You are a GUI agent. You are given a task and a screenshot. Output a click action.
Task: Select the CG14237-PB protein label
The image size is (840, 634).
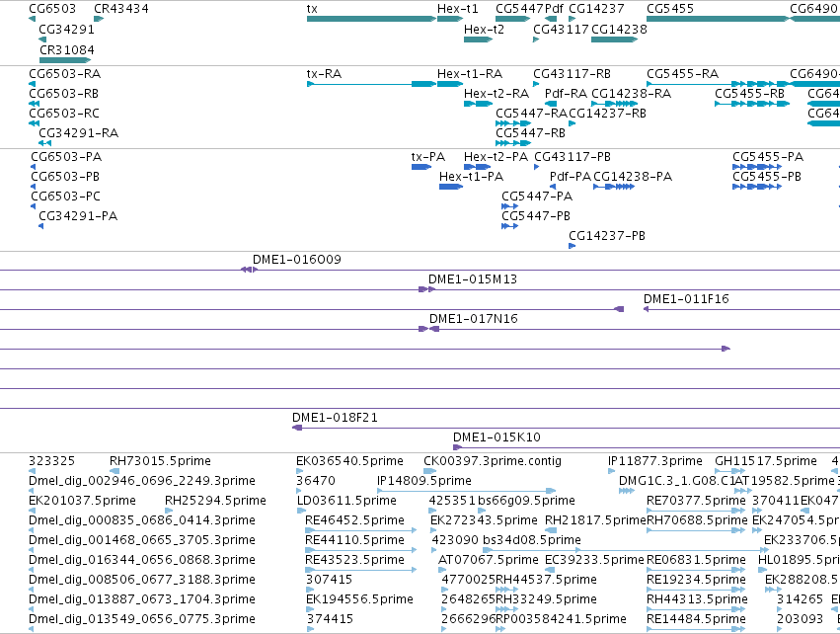(x=607, y=236)
